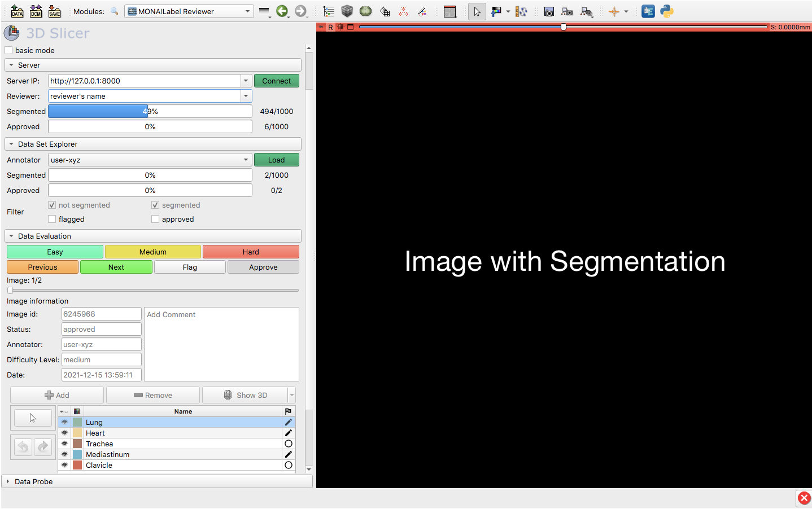Collapse the Data Set Explorer section

(x=11, y=144)
